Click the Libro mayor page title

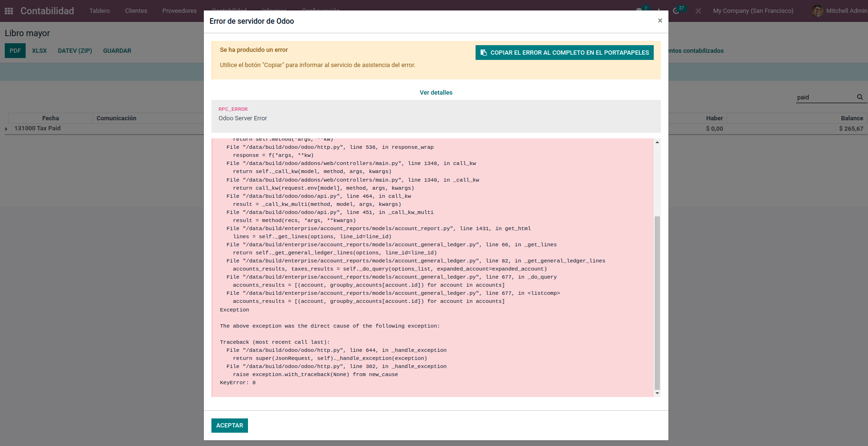27,33
